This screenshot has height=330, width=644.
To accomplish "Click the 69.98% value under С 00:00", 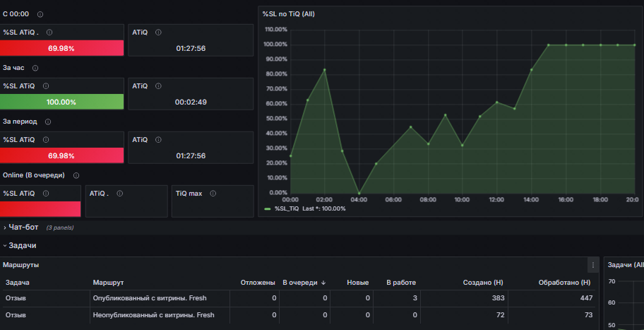I will [61, 49].
